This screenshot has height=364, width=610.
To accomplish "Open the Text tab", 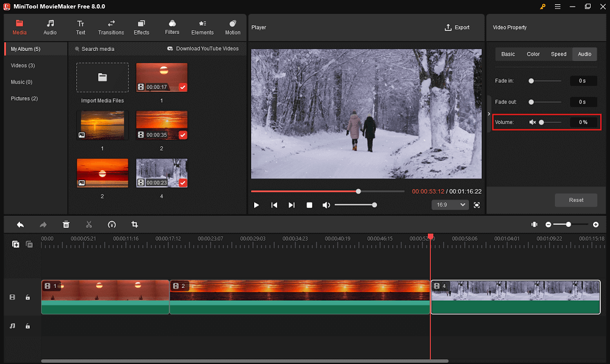I will (80, 28).
